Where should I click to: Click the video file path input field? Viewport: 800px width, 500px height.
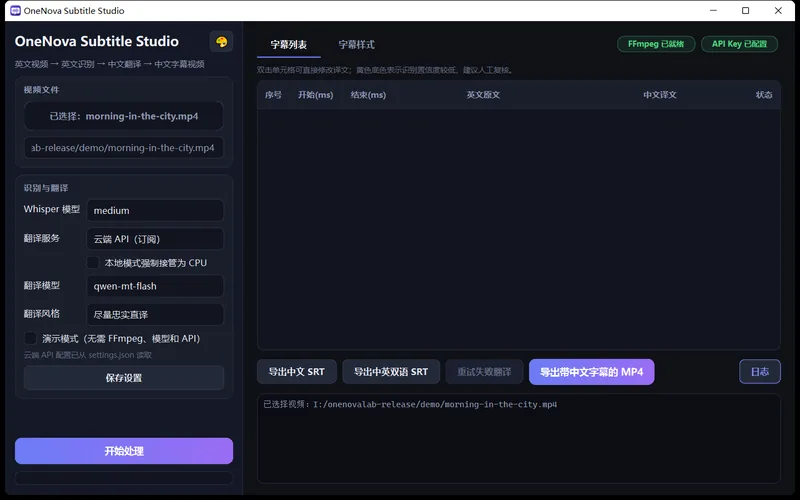coord(124,148)
